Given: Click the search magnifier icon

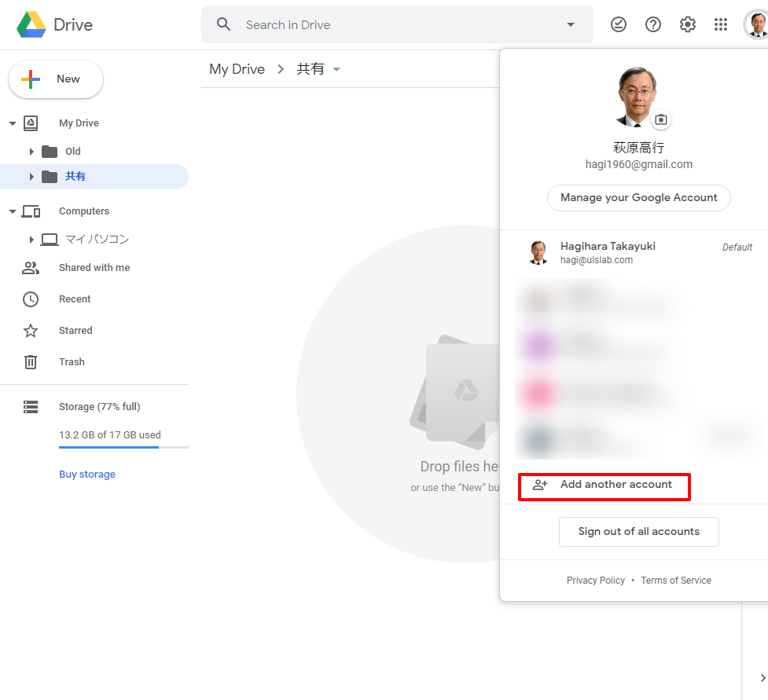Looking at the screenshot, I should coord(223,24).
